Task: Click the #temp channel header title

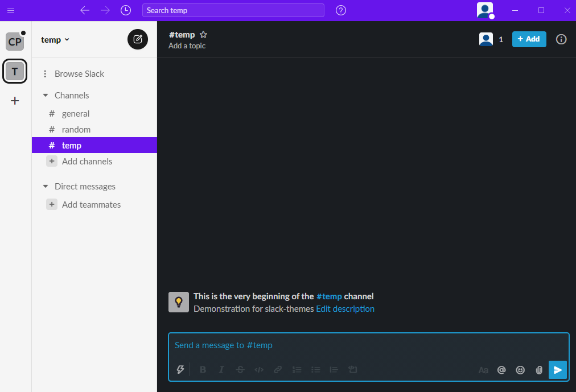Action: [x=182, y=35]
